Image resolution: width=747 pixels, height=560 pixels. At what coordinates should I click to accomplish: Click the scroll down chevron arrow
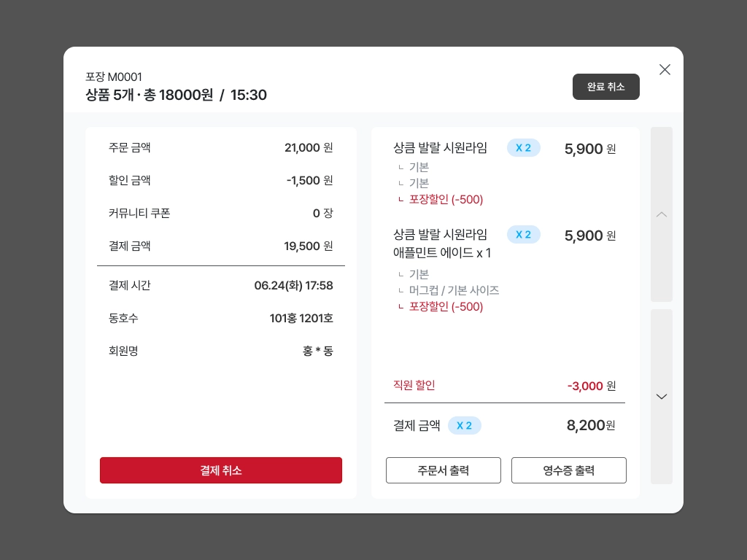point(661,396)
